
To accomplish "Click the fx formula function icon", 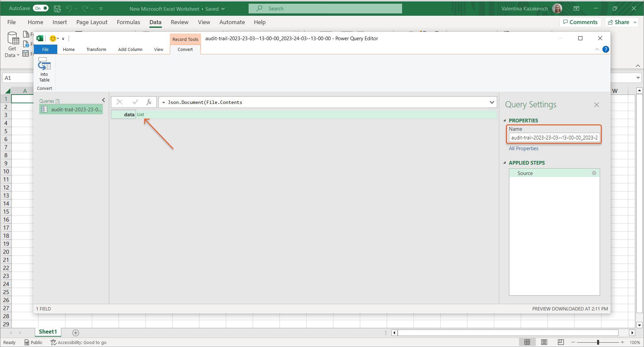I will tap(149, 102).
